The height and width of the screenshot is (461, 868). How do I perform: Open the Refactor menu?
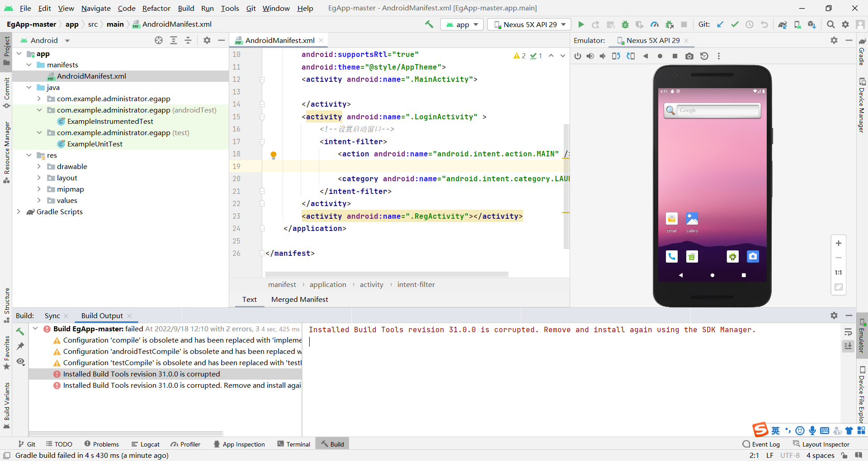[x=156, y=8]
